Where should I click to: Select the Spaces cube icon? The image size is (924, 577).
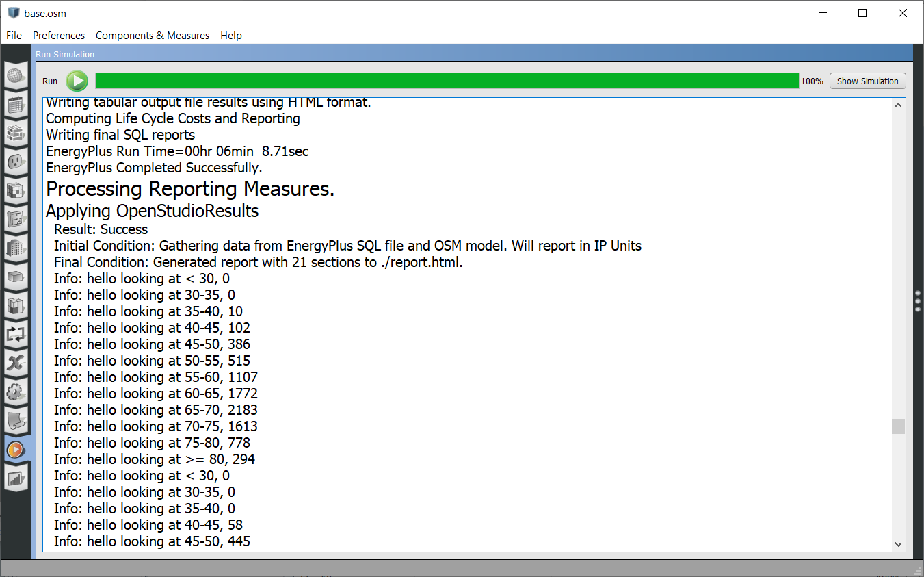16,277
